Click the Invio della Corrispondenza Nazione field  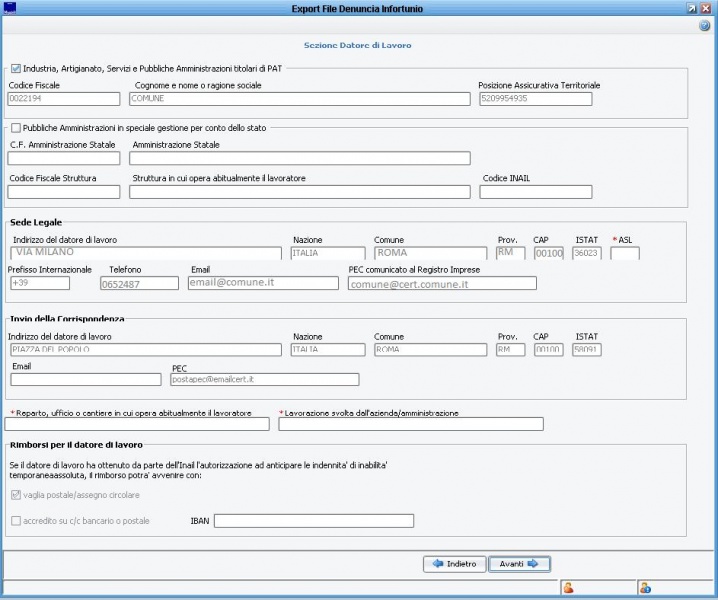click(x=328, y=350)
